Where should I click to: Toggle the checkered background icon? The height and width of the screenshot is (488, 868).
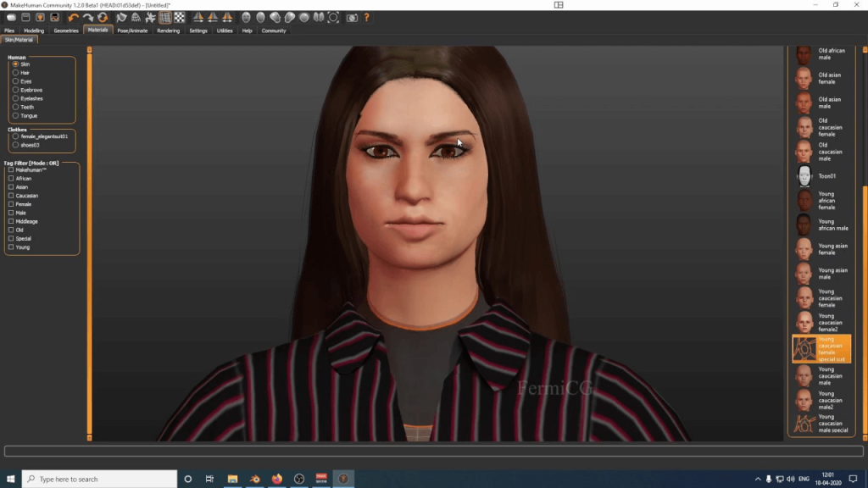click(180, 17)
